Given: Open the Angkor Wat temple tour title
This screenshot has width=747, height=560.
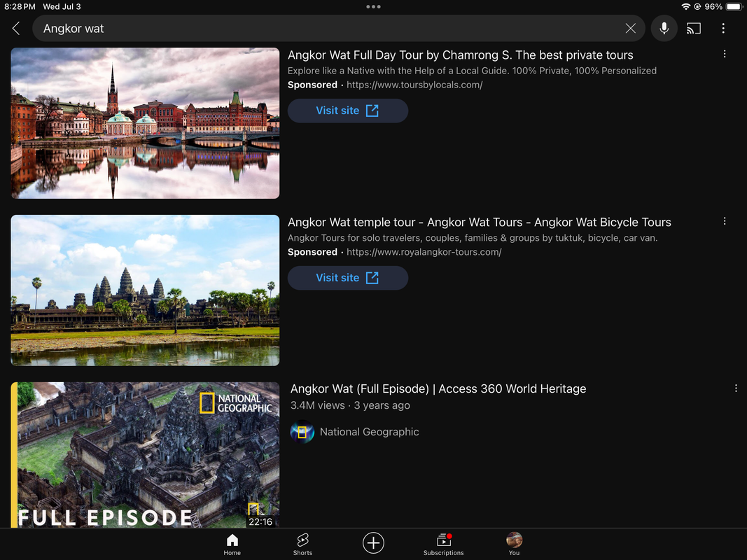Looking at the screenshot, I should click(x=480, y=222).
